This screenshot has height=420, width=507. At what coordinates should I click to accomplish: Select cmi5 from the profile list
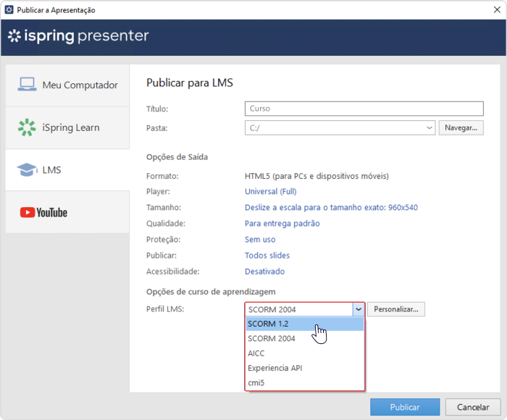(x=305, y=383)
